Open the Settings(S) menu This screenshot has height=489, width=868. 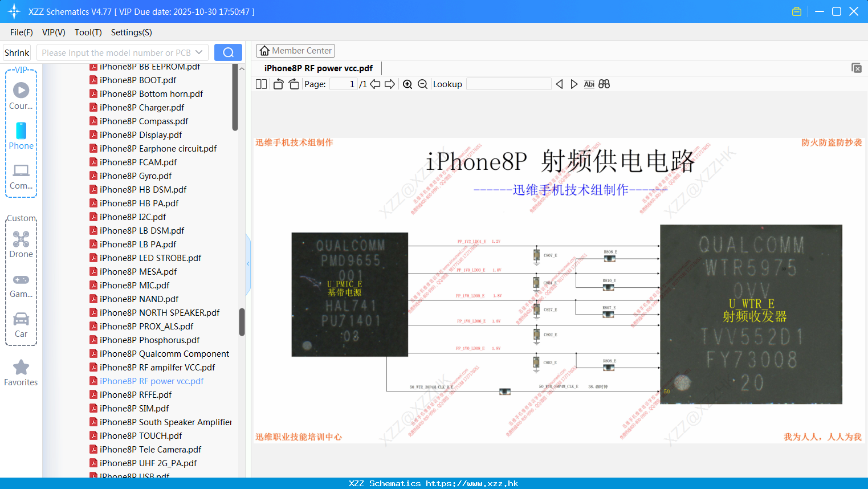[132, 32]
